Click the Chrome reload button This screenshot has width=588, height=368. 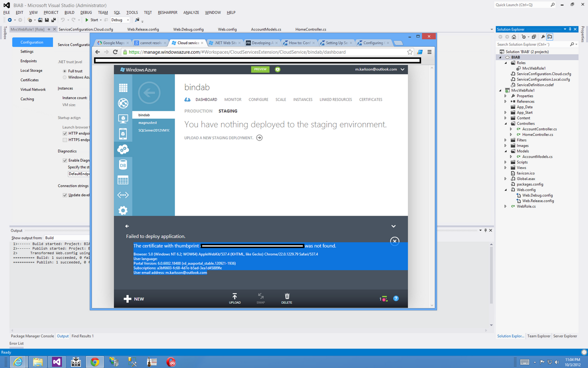click(115, 52)
